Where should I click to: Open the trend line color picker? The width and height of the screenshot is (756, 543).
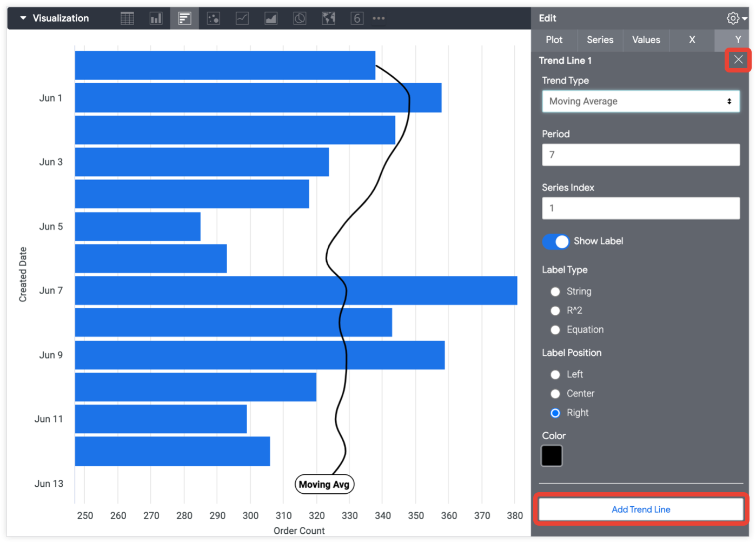coord(551,455)
